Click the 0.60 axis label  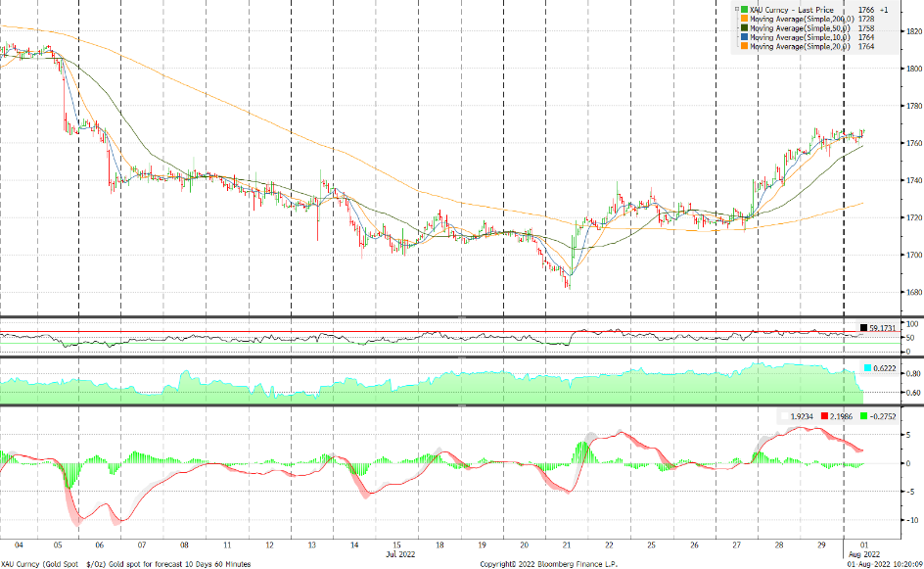click(913, 393)
